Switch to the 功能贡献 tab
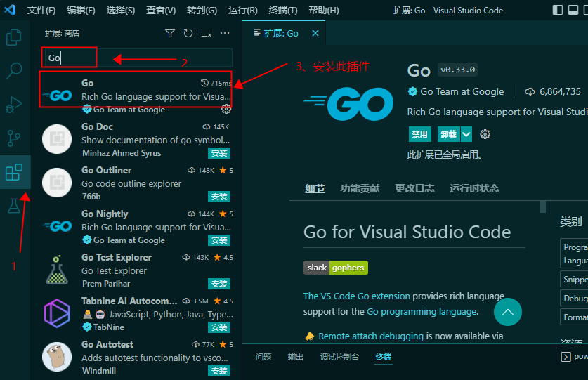The height and width of the screenshot is (380, 588). pyautogui.click(x=360, y=188)
